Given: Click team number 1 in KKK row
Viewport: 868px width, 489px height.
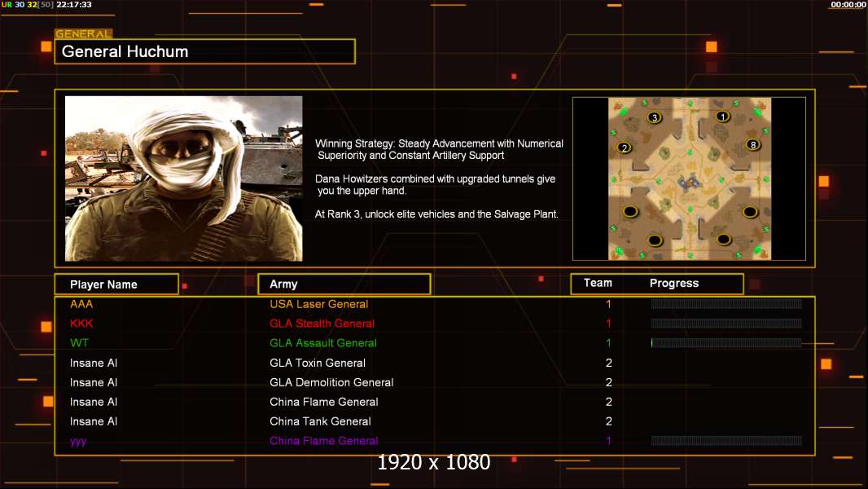Looking at the screenshot, I should (608, 324).
